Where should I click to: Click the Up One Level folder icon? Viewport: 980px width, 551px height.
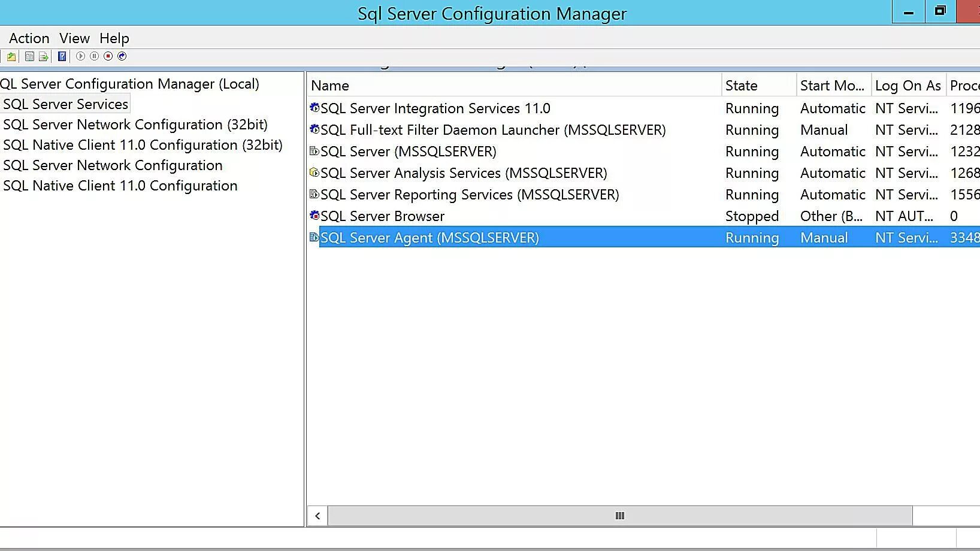[11, 56]
